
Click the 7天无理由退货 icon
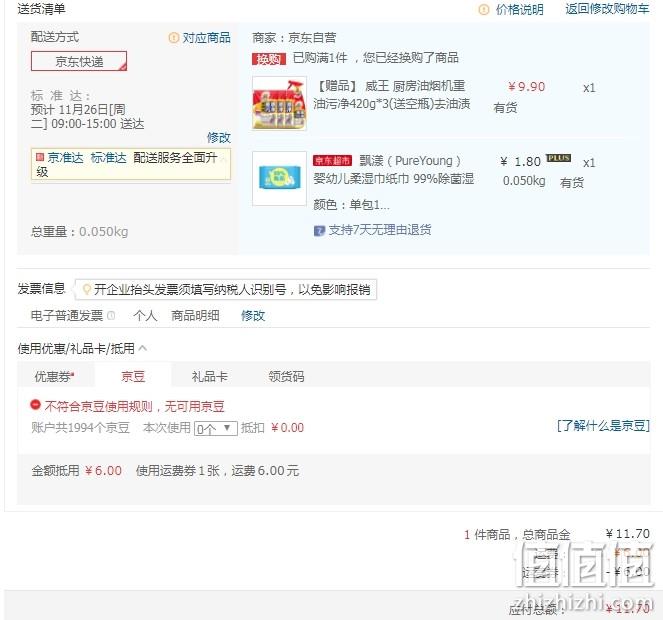[x=319, y=230]
